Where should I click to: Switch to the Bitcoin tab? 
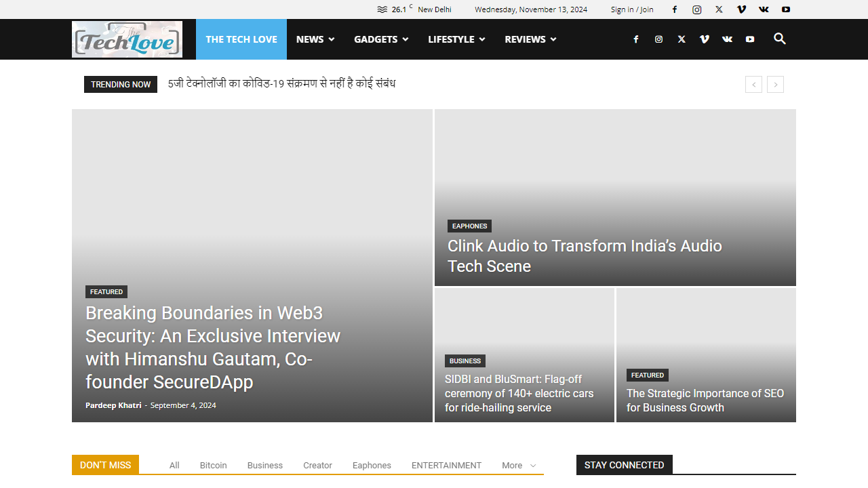(x=213, y=466)
